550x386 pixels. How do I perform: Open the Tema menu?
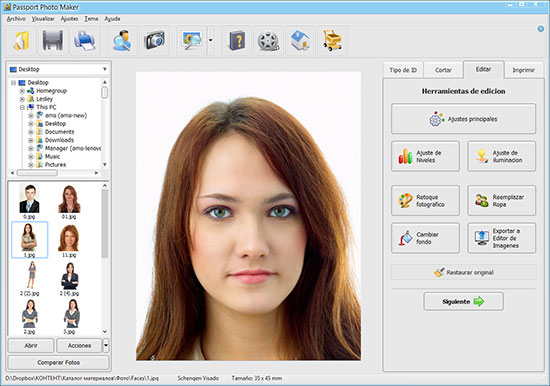click(x=91, y=19)
